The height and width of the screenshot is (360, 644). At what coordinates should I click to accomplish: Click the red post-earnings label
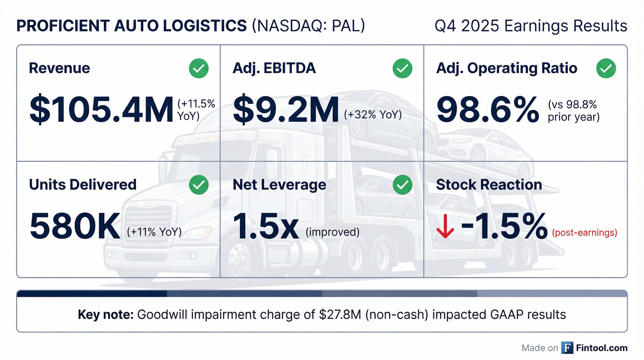click(585, 232)
